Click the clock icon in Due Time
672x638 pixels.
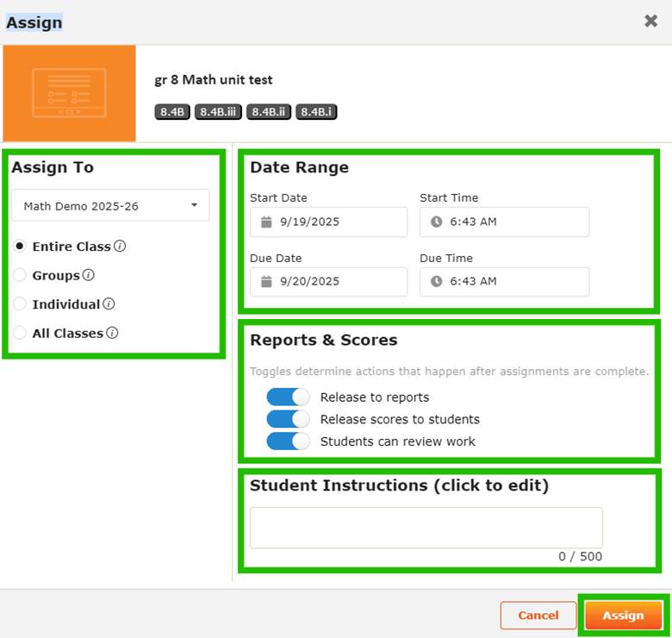[x=436, y=281]
